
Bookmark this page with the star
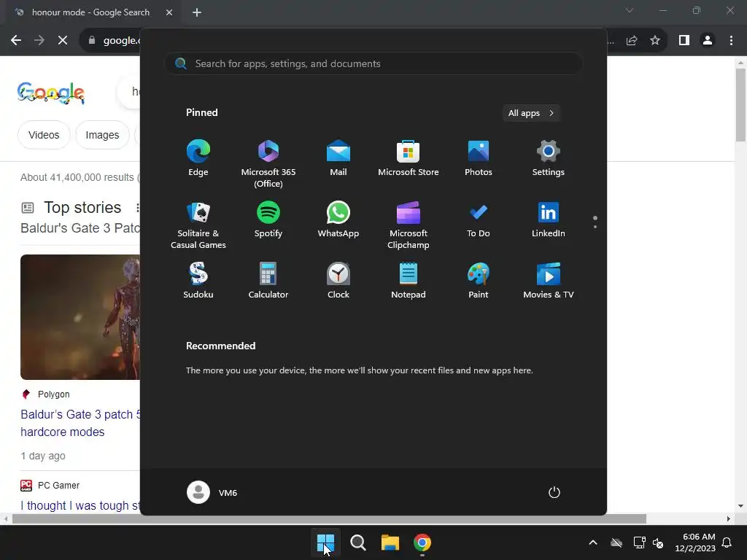[x=655, y=41]
